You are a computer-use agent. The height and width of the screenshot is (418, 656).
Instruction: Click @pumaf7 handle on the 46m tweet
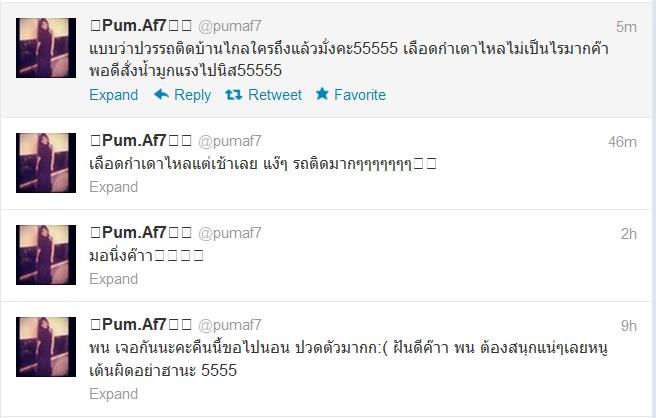click(230, 141)
